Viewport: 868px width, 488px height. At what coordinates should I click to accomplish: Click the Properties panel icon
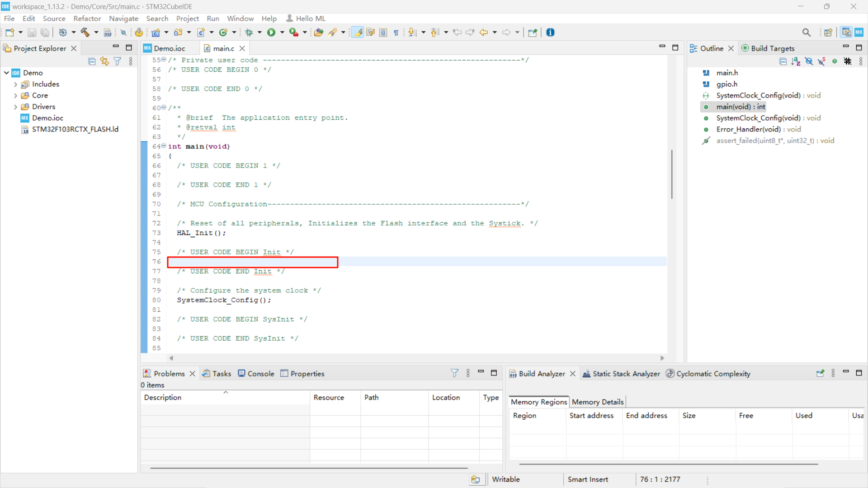tap(284, 373)
